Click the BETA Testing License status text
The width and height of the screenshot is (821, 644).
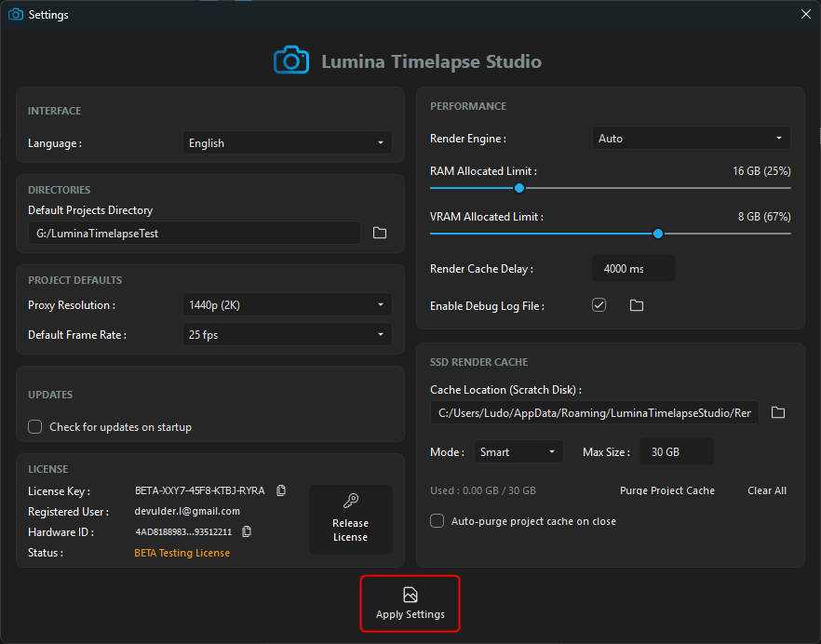[182, 553]
